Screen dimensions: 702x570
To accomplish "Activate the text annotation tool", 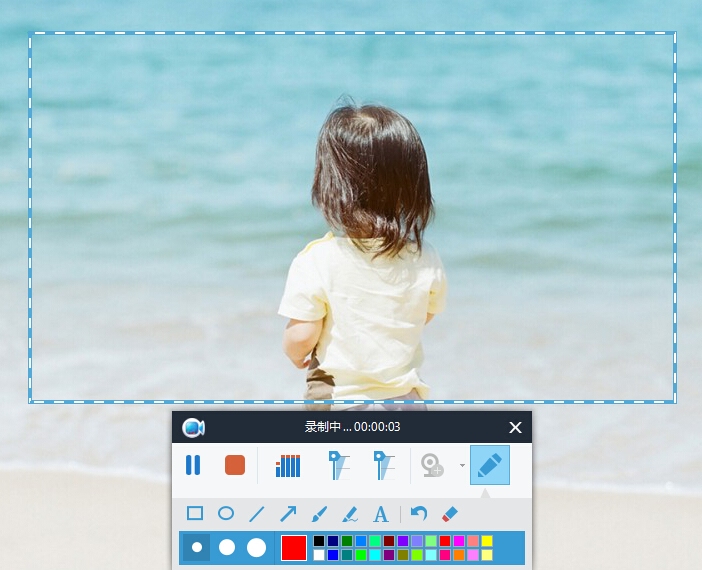I will point(381,514).
